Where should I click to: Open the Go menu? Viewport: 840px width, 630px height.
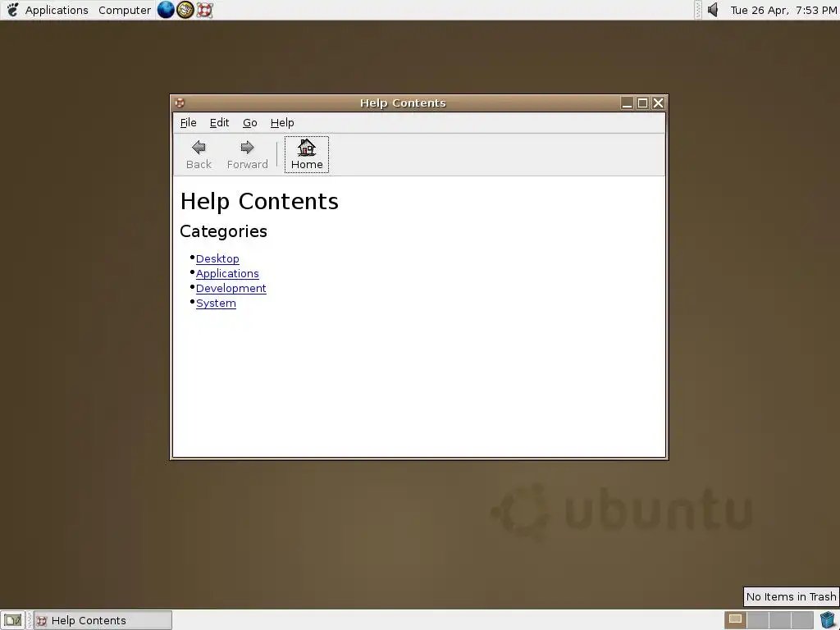(249, 123)
